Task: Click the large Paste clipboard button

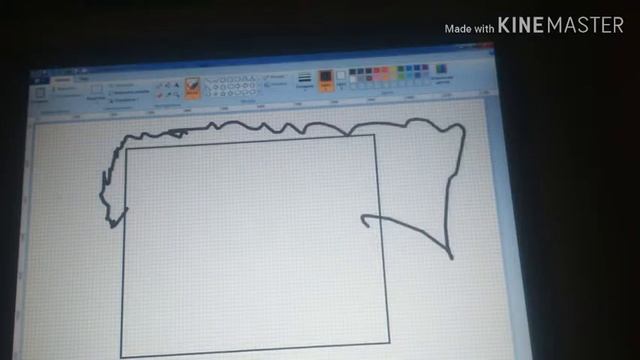Action: point(40,95)
